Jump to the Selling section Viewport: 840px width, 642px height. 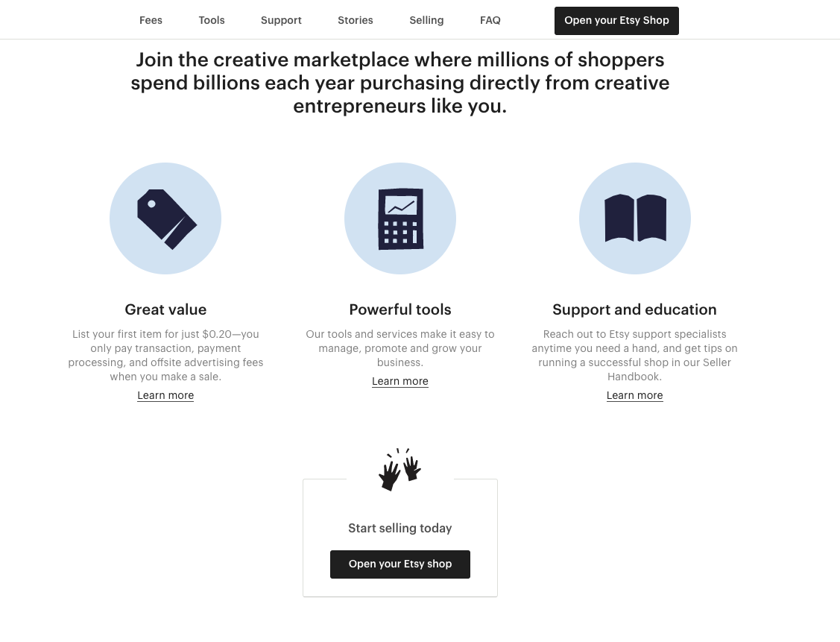[x=426, y=20]
